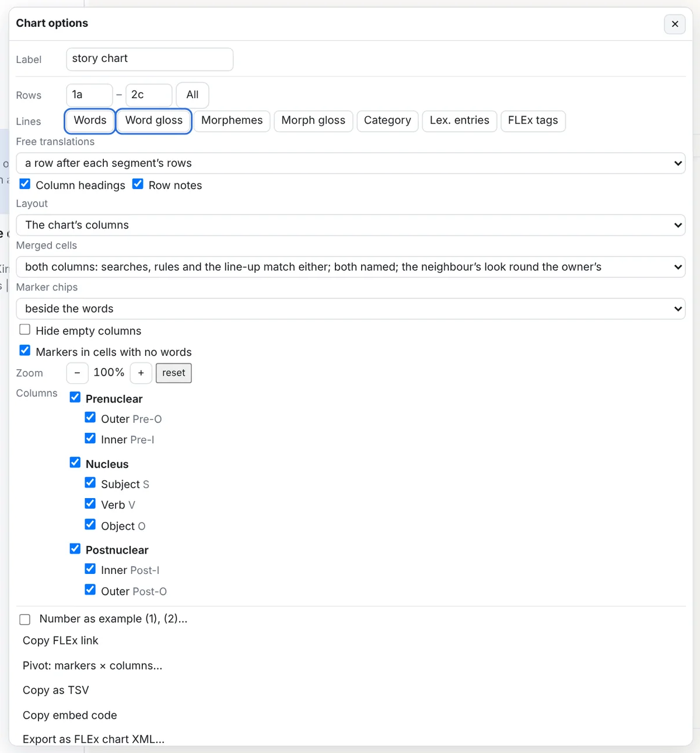Uncheck the Inner Pre-I column

click(x=90, y=439)
